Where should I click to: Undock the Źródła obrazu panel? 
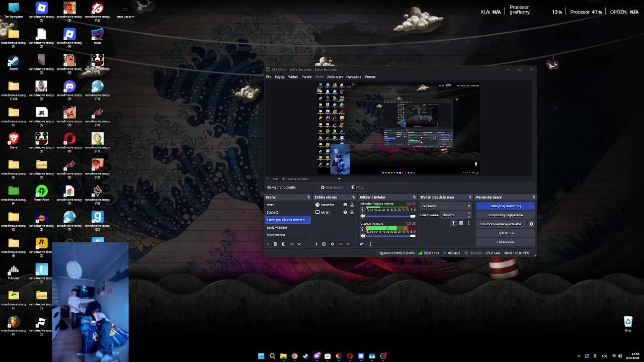pyautogui.click(x=354, y=197)
